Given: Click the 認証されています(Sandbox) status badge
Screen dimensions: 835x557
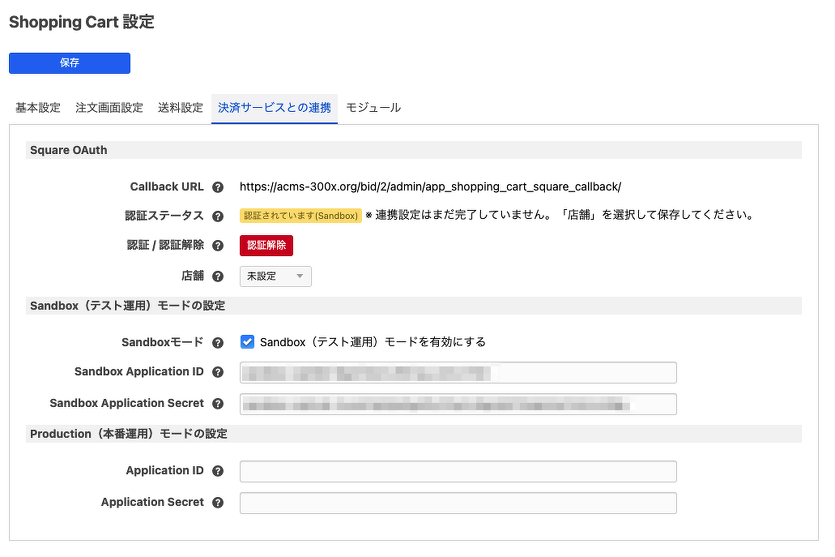Looking at the screenshot, I should coord(301,216).
